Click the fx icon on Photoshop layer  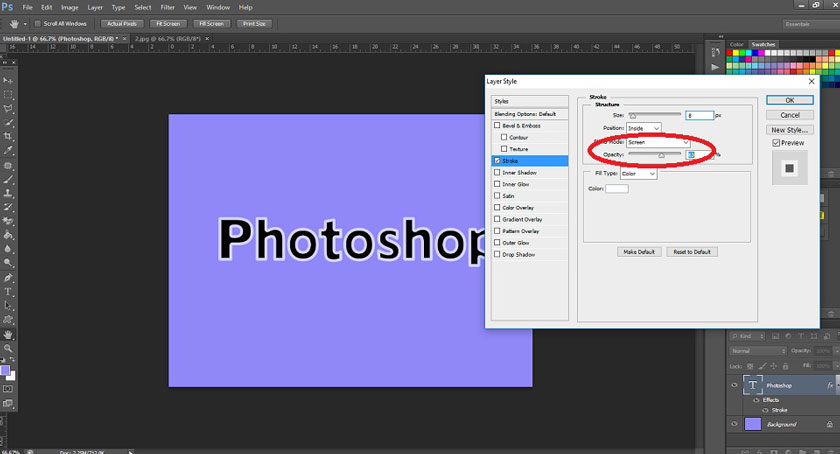pos(830,385)
